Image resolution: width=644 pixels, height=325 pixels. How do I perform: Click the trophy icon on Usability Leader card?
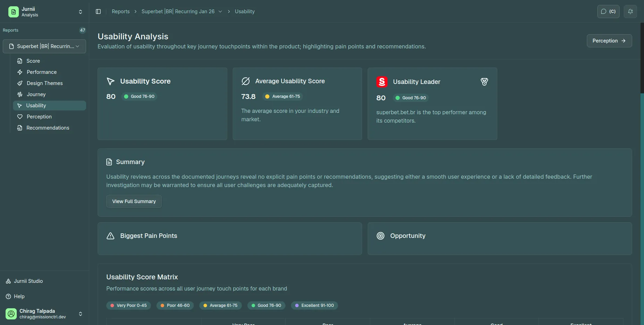tap(484, 82)
